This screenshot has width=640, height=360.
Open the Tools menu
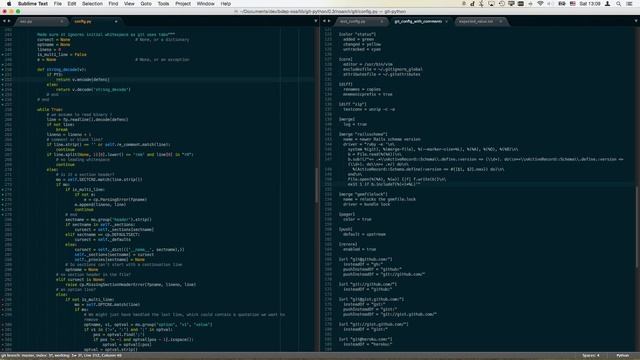[x=163, y=4]
